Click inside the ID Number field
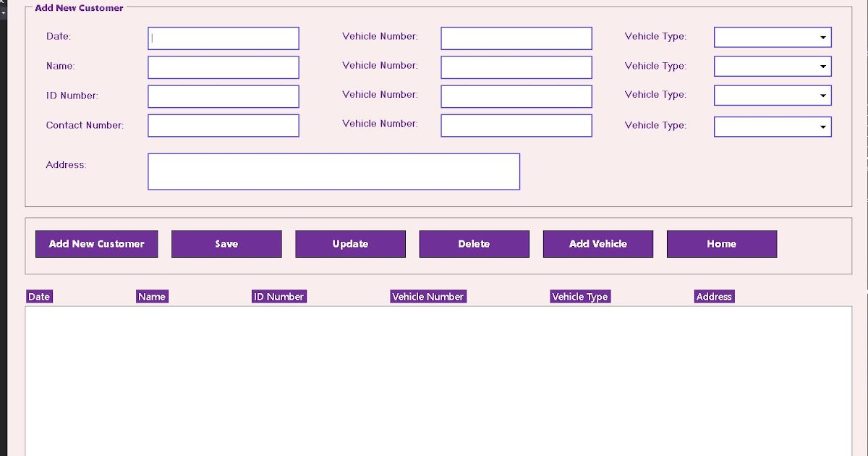Viewport: 868px width, 456px height. (223, 96)
